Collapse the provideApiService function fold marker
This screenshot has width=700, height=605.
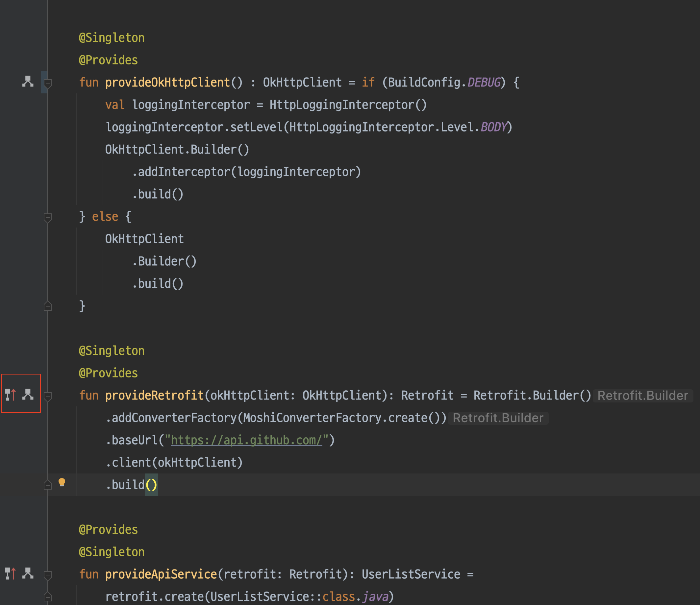pos(48,575)
